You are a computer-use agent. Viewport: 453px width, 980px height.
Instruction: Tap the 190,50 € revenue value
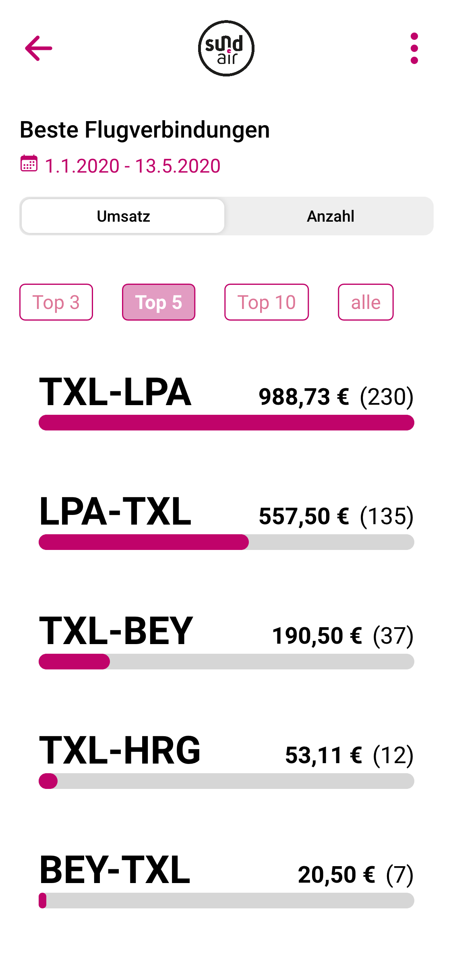[316, 636]
